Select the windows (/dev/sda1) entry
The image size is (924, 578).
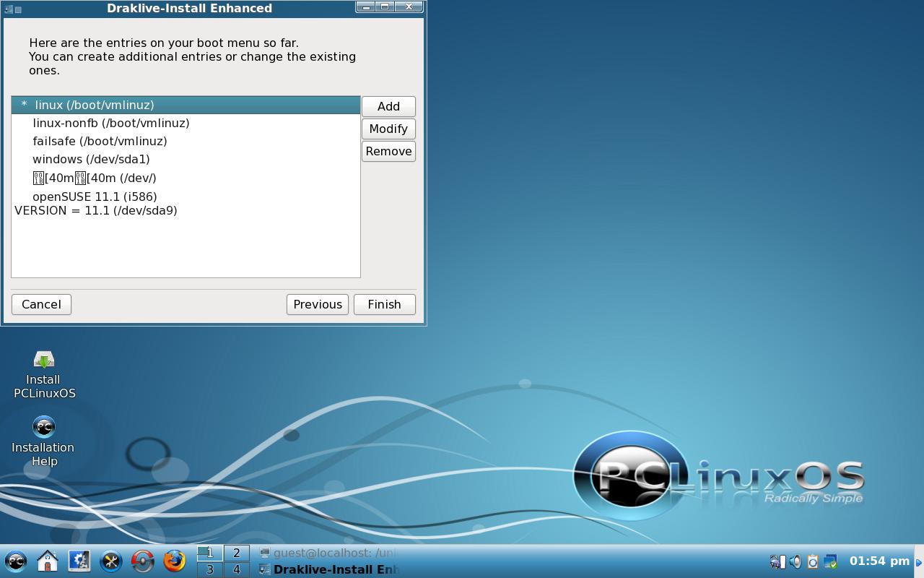pyautogui.click(x=186, y=159)
